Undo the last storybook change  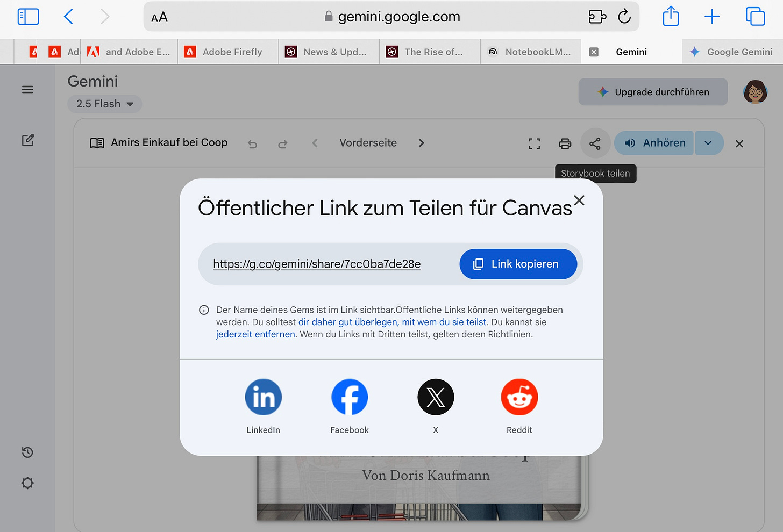tap(252, 143)
